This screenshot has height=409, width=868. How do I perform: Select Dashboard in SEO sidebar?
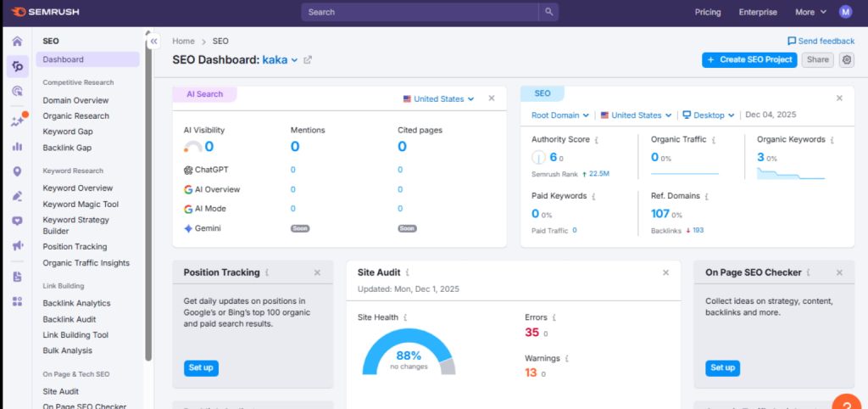87,59
